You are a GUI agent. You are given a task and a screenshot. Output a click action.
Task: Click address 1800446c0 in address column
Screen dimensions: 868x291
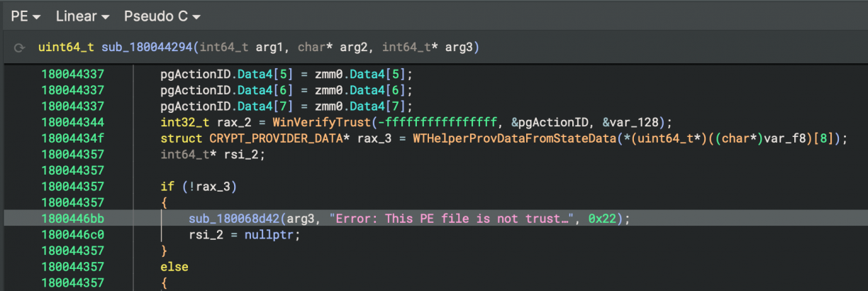coord(72,235)
